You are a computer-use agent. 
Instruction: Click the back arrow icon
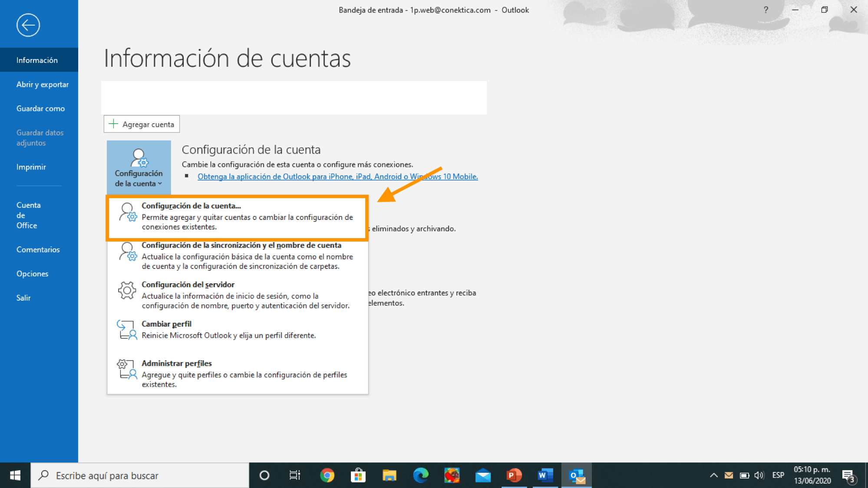[28, 25]
